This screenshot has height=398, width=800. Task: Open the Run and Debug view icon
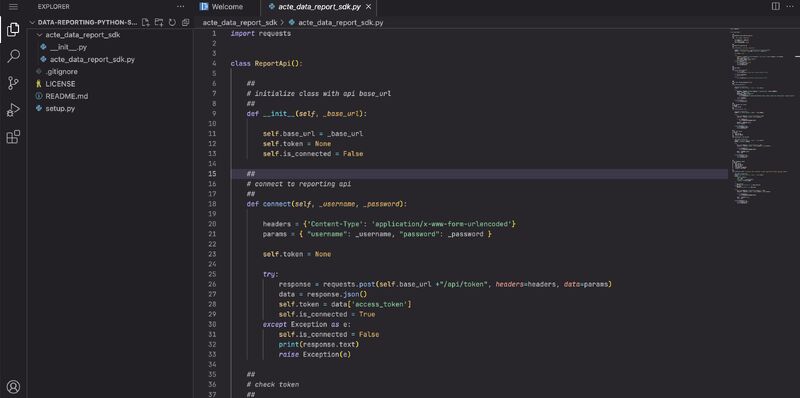coord(13,110)
